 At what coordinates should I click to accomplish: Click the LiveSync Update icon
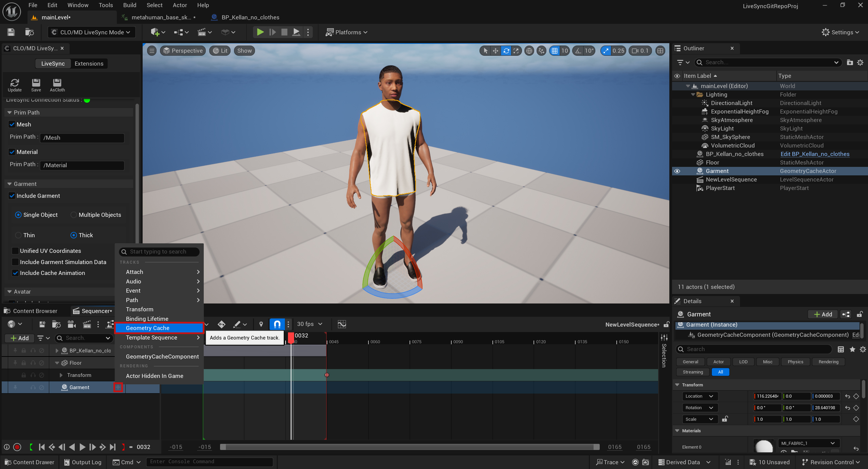click(x=15, y=85)
